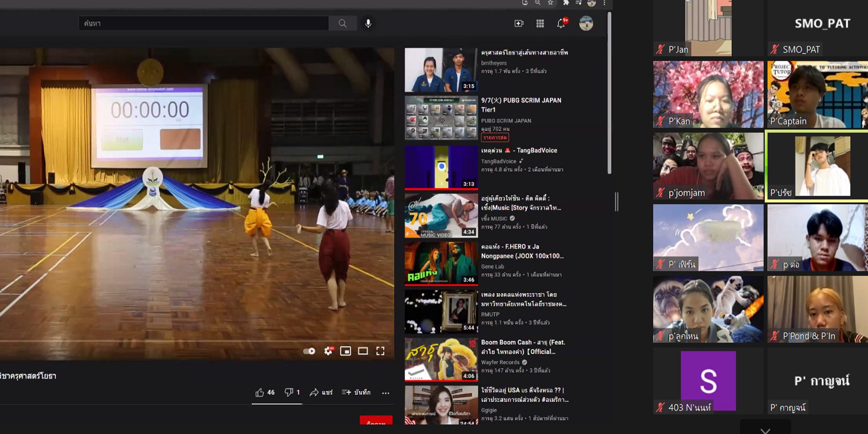868x434 pixels.
Task: Switch the player to theater mode
Action: click(x=363, y=351)
